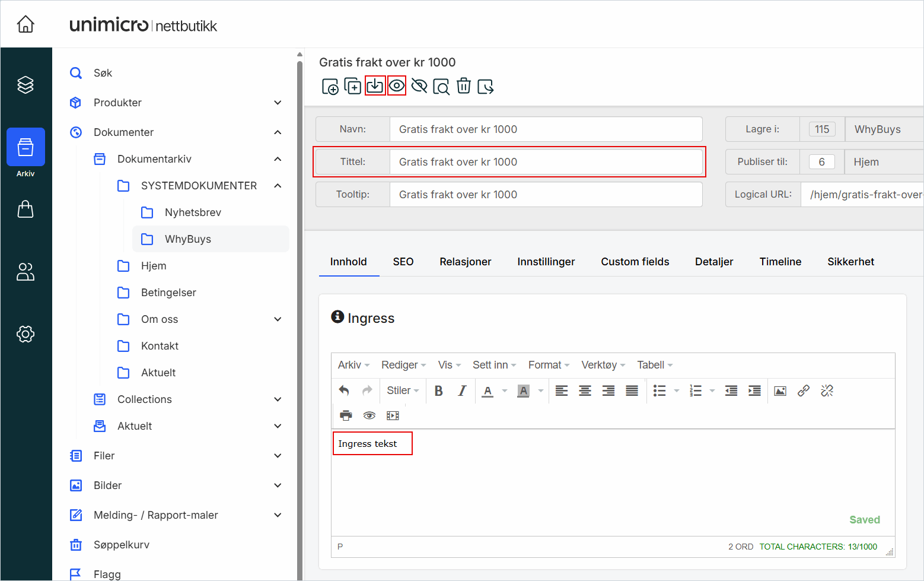
Task: Open the Arkiv sidebar section
Action: coord(26,153)
